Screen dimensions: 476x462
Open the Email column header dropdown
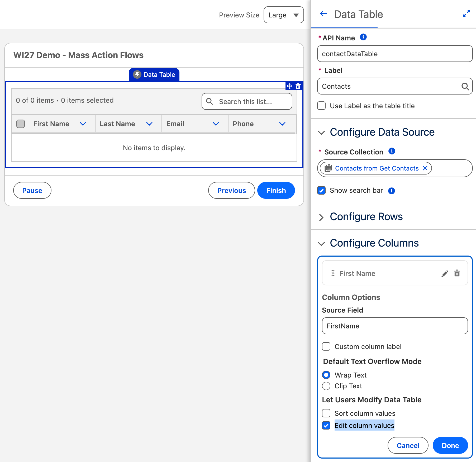coord(216,124)
